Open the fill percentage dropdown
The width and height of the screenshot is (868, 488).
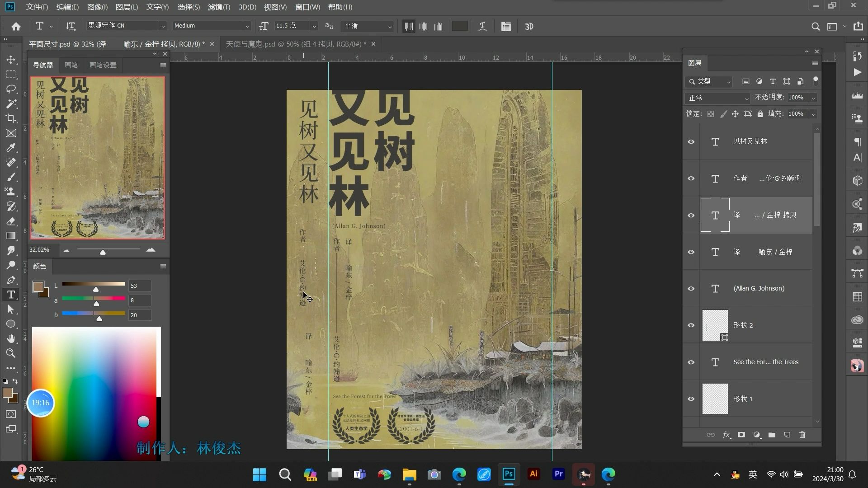point(813,114)
